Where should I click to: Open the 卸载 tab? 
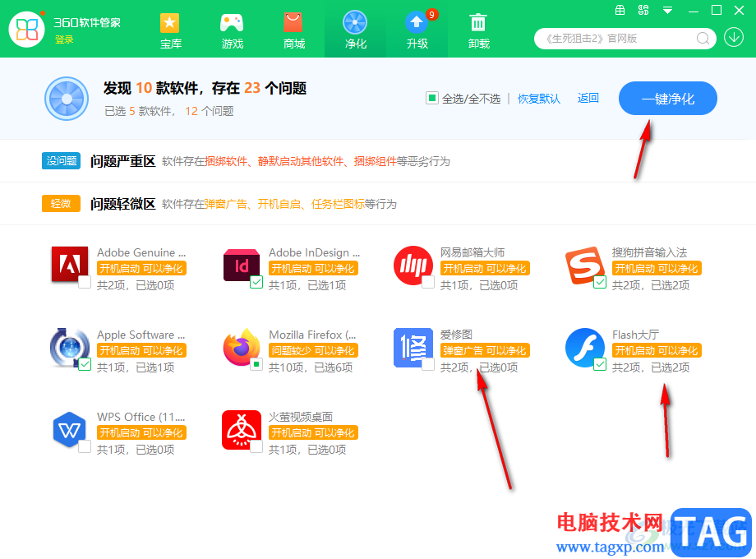478,31
